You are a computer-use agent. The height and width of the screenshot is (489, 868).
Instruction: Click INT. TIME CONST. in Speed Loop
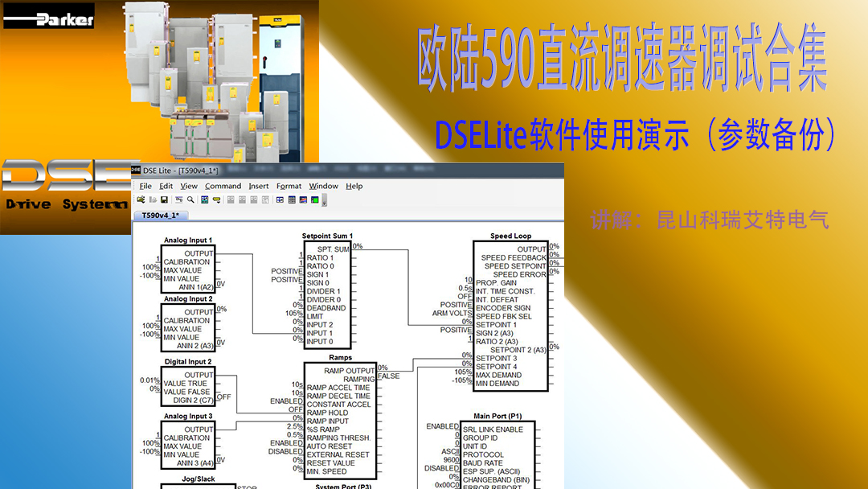pos(506,291)
